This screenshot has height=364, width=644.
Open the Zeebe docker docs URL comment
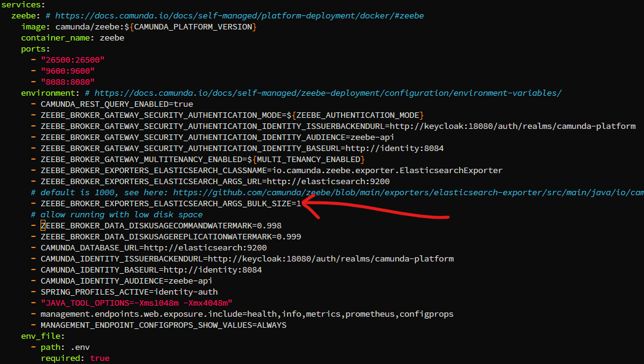click(x=240, y=15)
